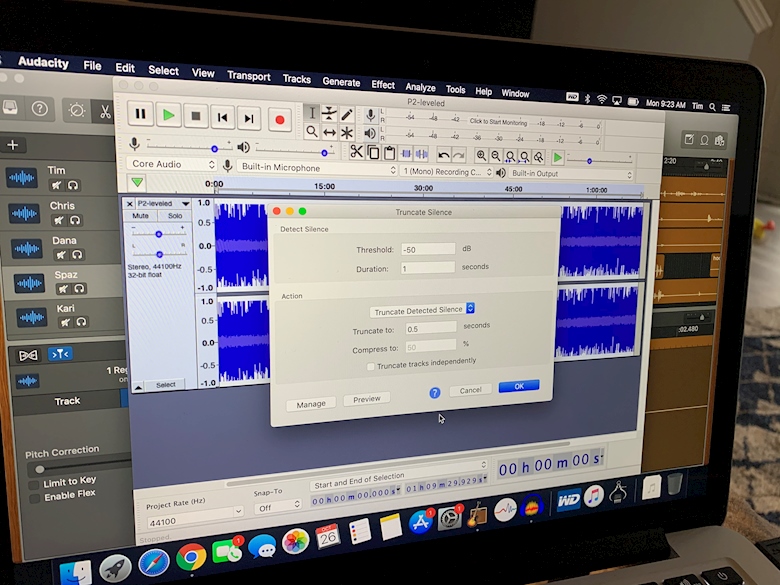Select the Zoom magnifier tool

(x=311, y=131)
